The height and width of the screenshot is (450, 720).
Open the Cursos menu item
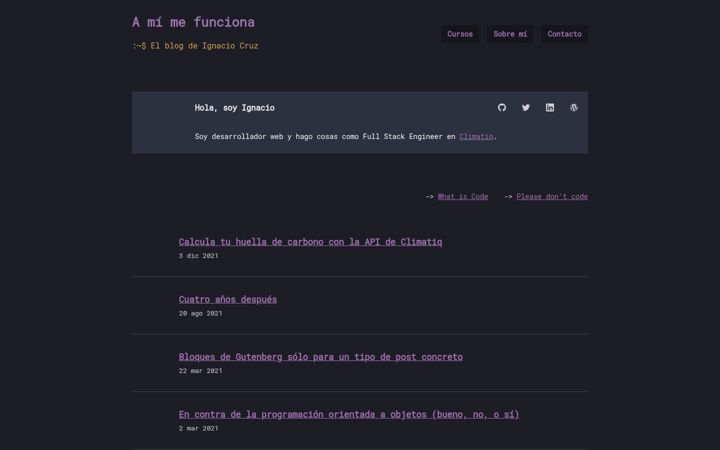[460, 34]
